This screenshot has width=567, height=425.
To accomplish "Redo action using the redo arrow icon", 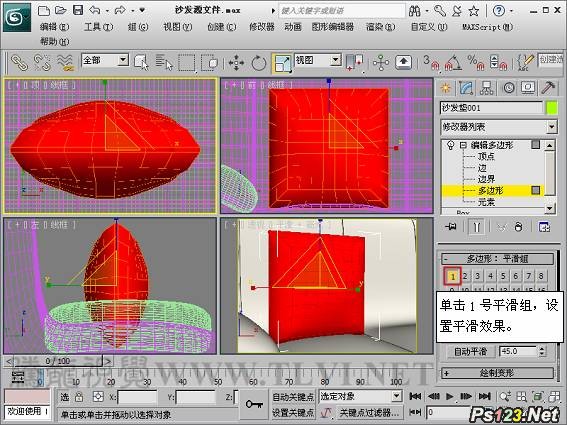I will click(x=120, y=10).
